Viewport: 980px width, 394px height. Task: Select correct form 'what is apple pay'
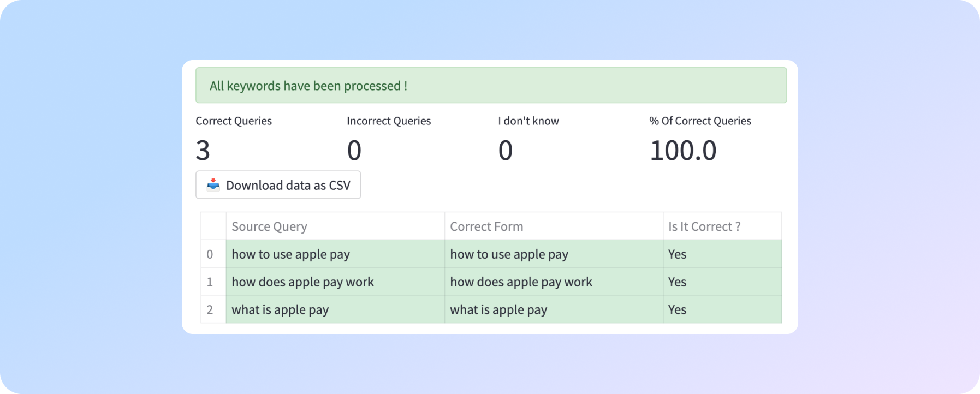pos(498,310)
